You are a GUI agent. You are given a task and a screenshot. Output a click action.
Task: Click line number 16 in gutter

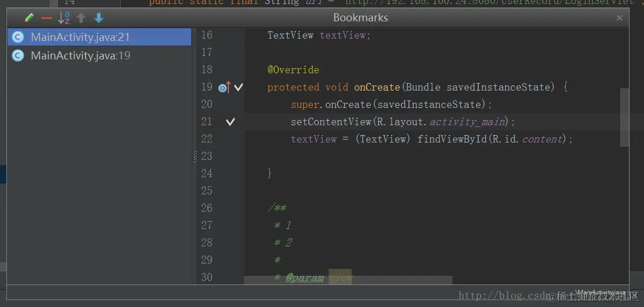[207, 35]
